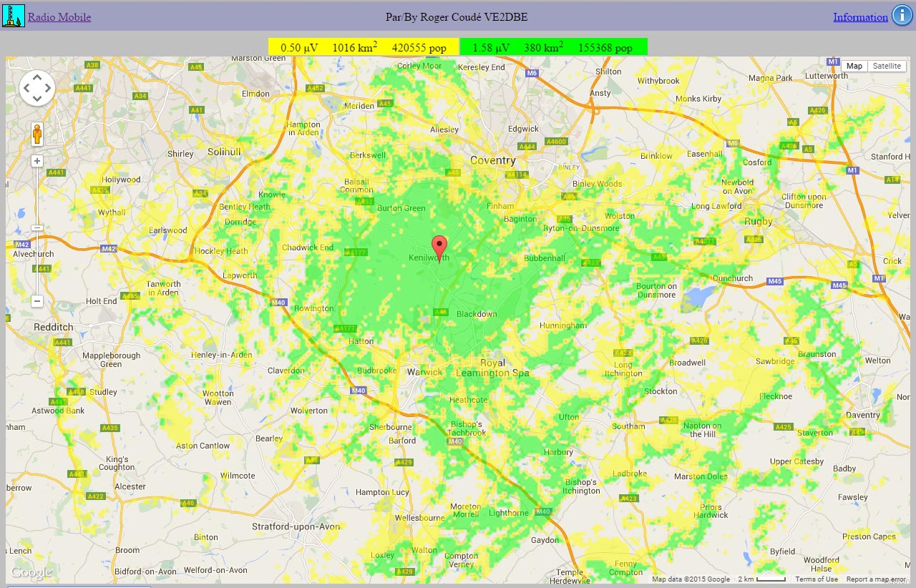Image resolution: width=916 pixels, height=588 pixels.
Task: Click the yellow 0.50 µV legend swatch
Action: 364,47
